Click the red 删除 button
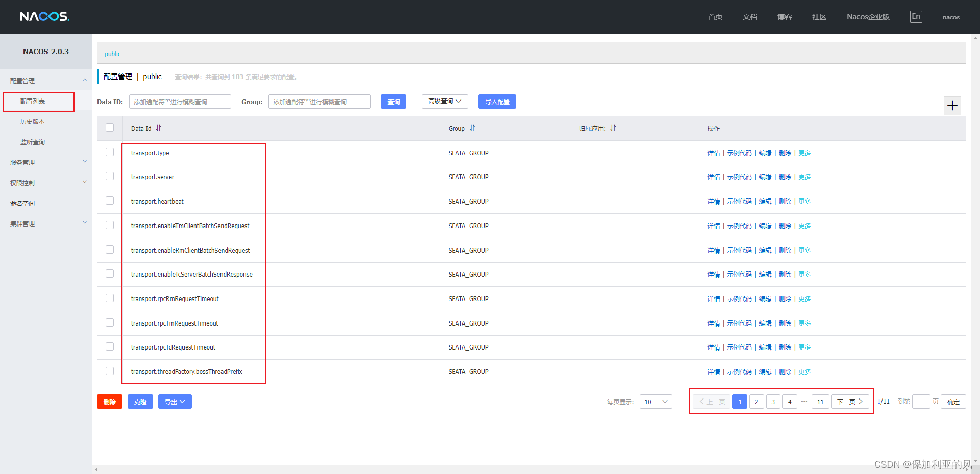980x474 pixels. [110, 402]
